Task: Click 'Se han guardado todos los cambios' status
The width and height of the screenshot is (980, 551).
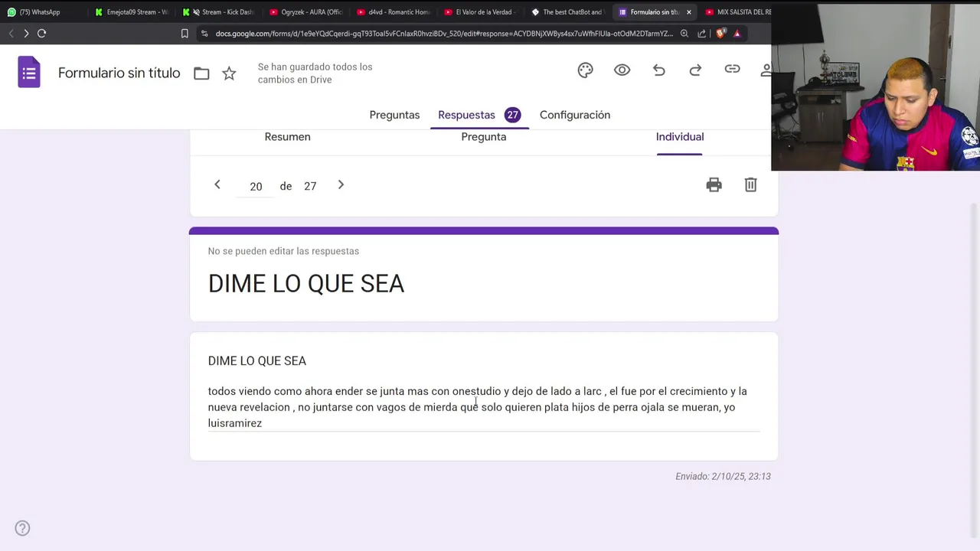Action: click(x=315, y=73)
